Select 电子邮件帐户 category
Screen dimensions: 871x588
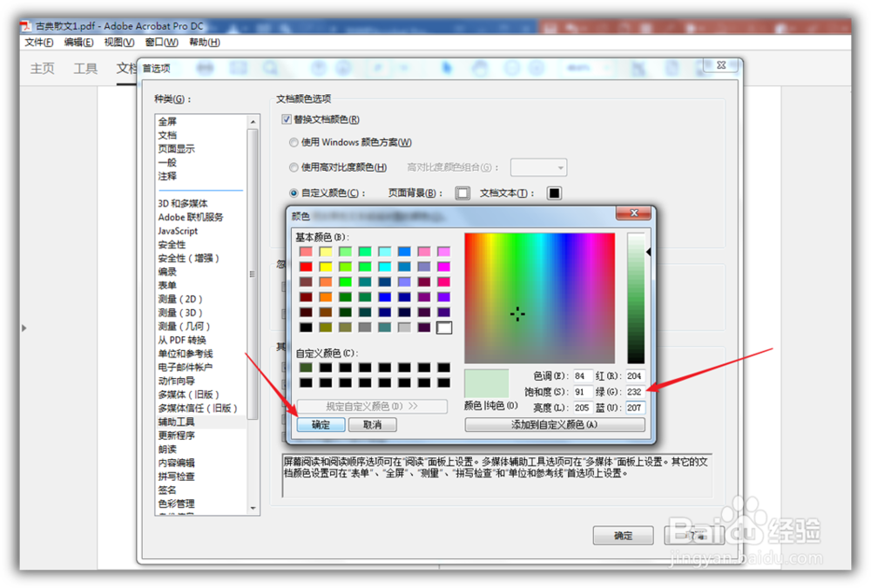pyautogui.click(x=185, y=368)
